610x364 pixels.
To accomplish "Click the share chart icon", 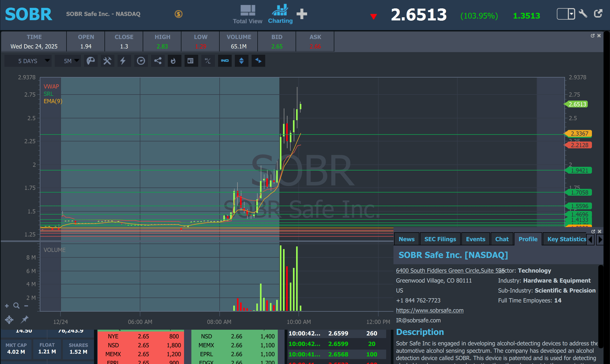I will (x=158, y=61).
